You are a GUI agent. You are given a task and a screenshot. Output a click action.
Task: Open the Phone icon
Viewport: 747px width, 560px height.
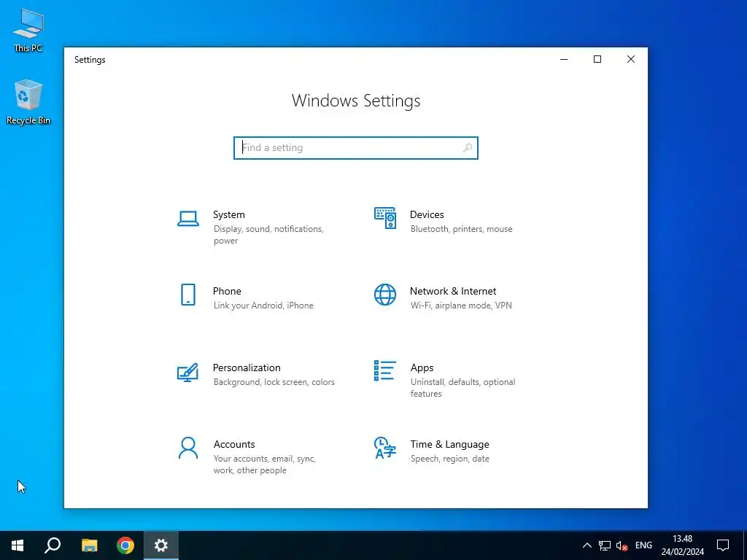click(x=188, y=295)
